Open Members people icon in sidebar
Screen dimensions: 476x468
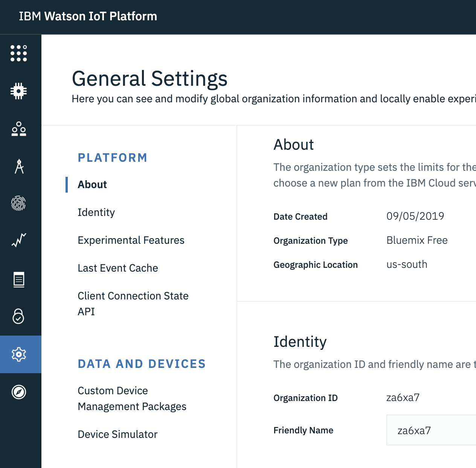pos(19,129)
